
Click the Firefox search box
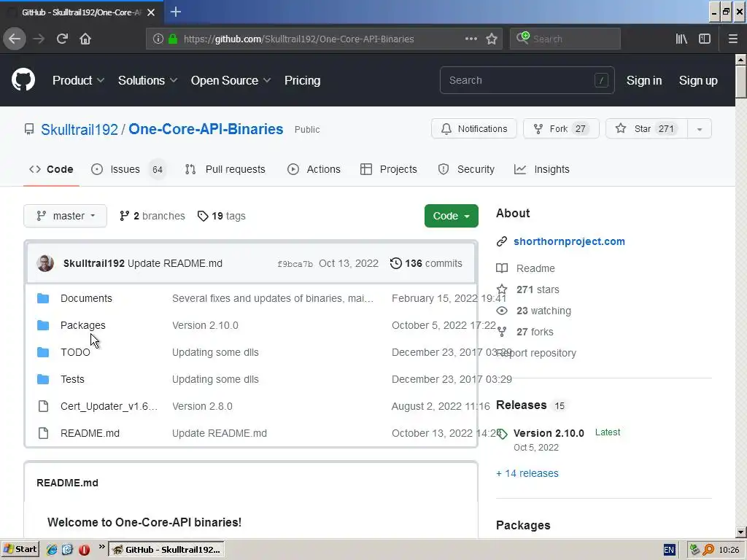tap(565, 39)
